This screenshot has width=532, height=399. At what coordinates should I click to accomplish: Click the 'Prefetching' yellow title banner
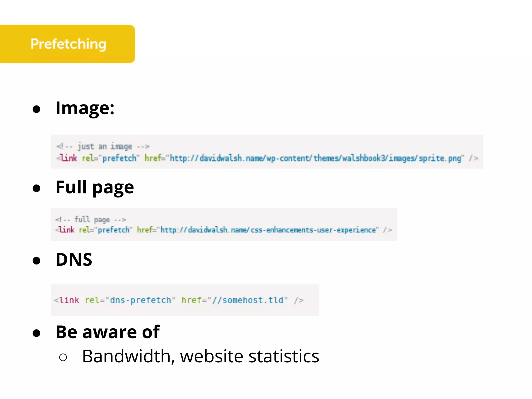click(67, 44)
